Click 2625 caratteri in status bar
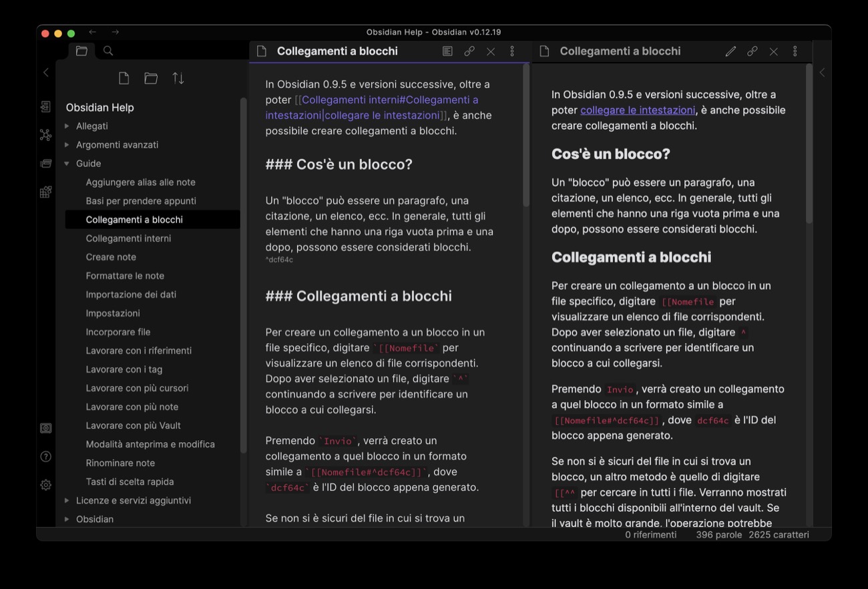Screen dimensions: 868x589 [779, 535]
